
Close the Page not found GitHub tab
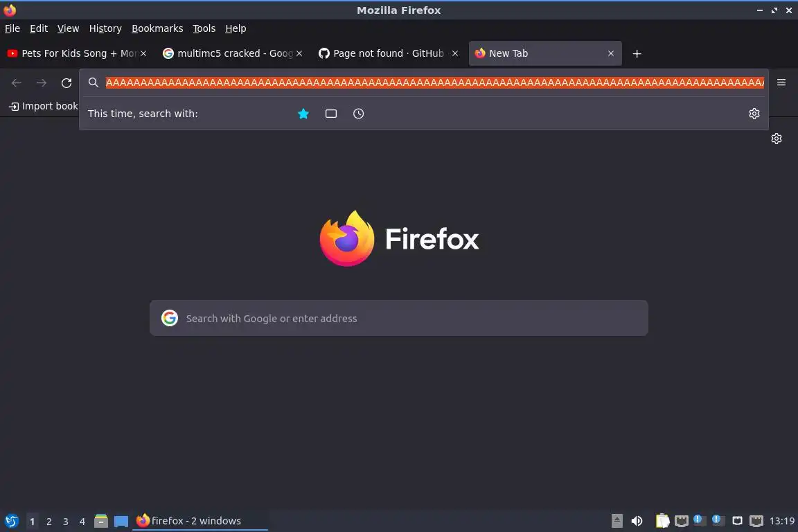click(x=455, y=53)
